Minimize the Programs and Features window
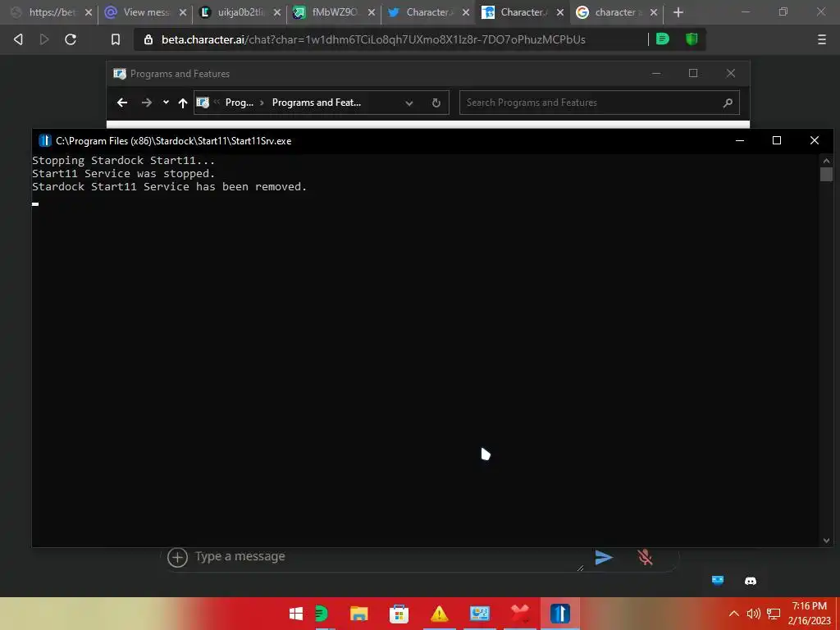Image resolution: width=840 pixels, height=630 pixels. (656, 73)
